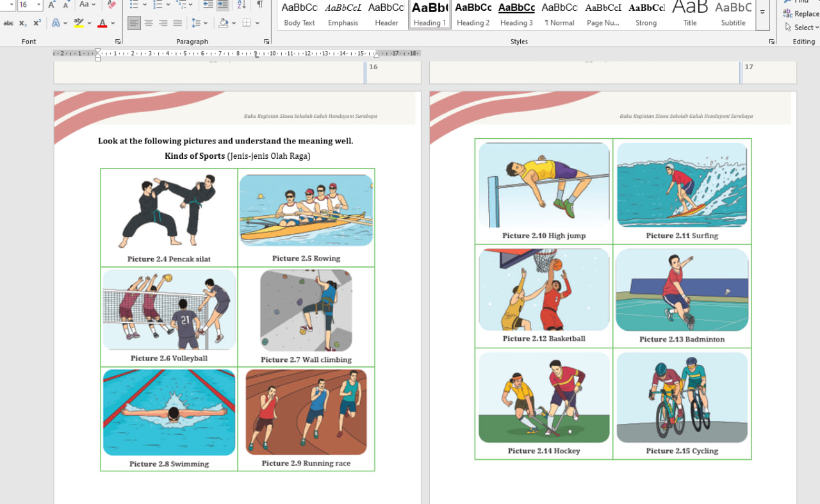Expand Text Effects dropdown arrow
The height and width of the screenshot is (504, 820).
(x=65, y=23)
